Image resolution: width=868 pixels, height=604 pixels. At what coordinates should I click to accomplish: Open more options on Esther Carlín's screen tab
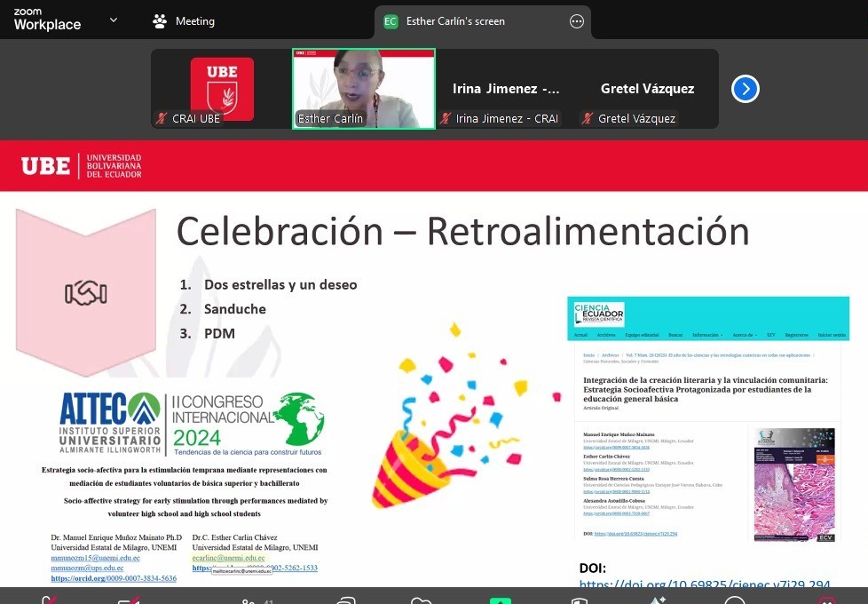click(x=576, y=21)
